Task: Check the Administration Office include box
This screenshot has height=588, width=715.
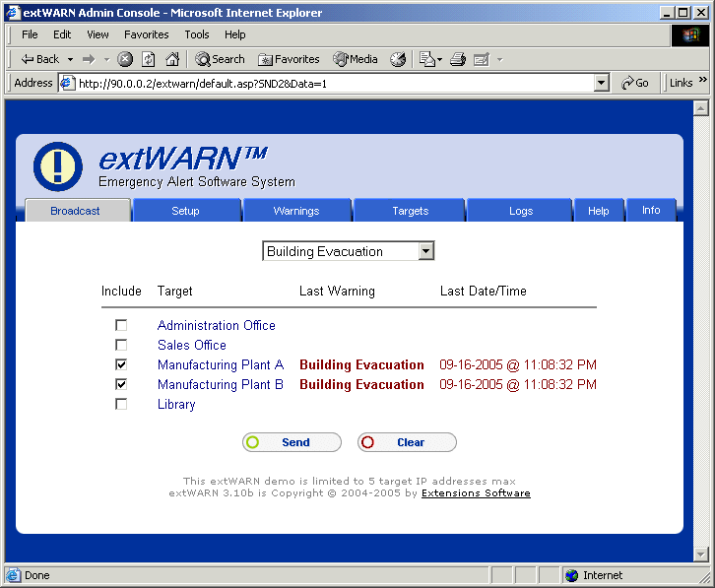Action: tap(121, 325)
